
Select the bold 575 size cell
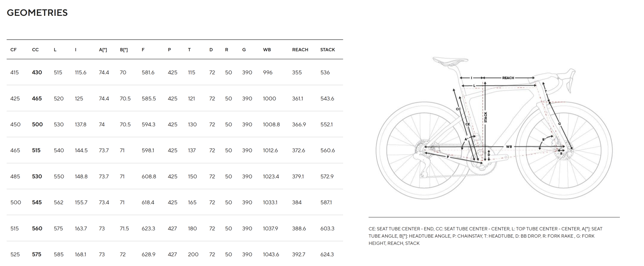[37, 254]
